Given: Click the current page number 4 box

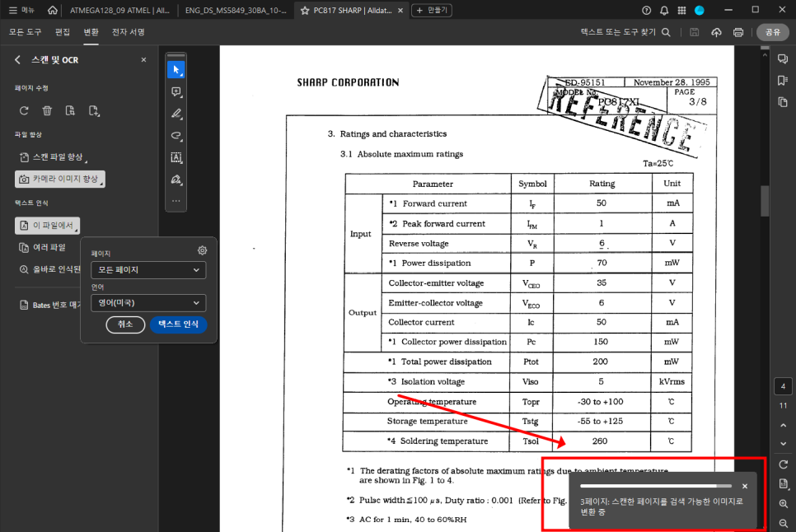Looking at the screenshot, I should (783, 386).
